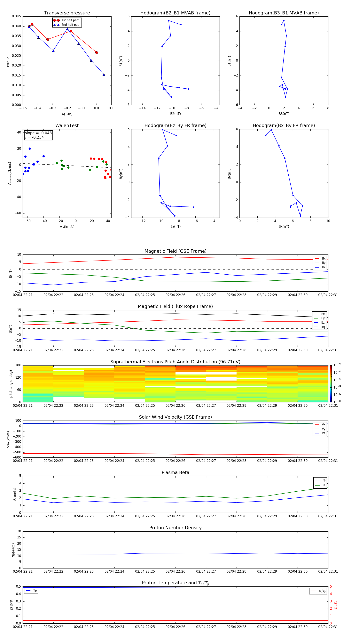Select "Bx'" in Flux Rope legend

point(320,314)
